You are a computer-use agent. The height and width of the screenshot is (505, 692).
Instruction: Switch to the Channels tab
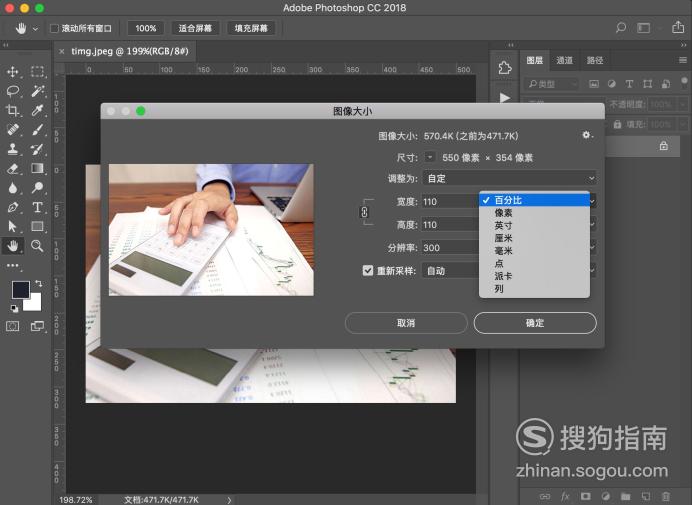tap(564, 60)
